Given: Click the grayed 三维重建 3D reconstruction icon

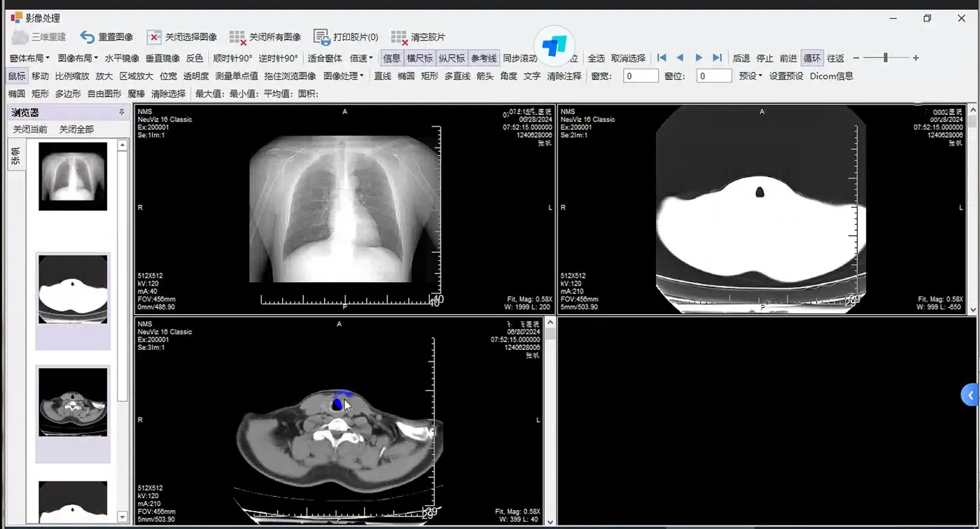Looking at the screenshot, I should tap(20, 37).
